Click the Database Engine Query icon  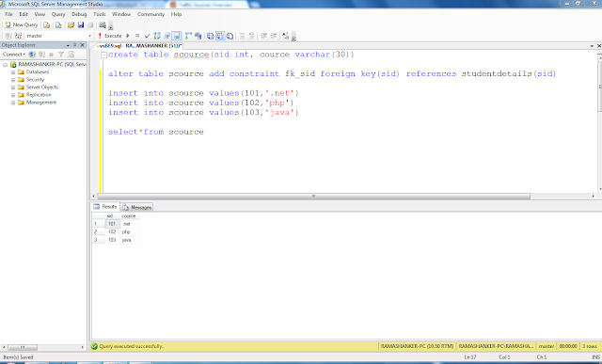(x=46, y=25)
